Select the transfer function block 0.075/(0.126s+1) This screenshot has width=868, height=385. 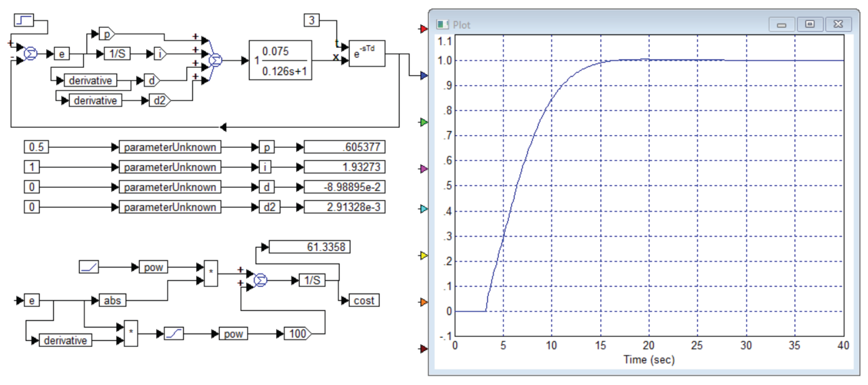pyautogui.click(x=280, y=60)
